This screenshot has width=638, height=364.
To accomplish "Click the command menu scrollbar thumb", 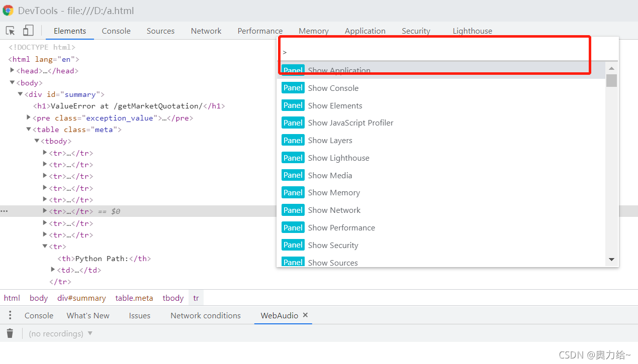I will click(612, 80).
